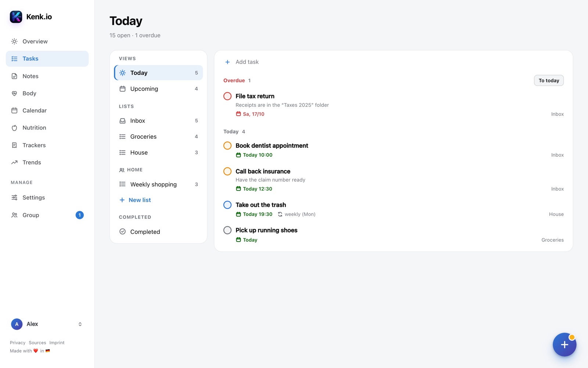Click the floating blue plus button
Screen dimensions: 588x368
pos(564,344)
